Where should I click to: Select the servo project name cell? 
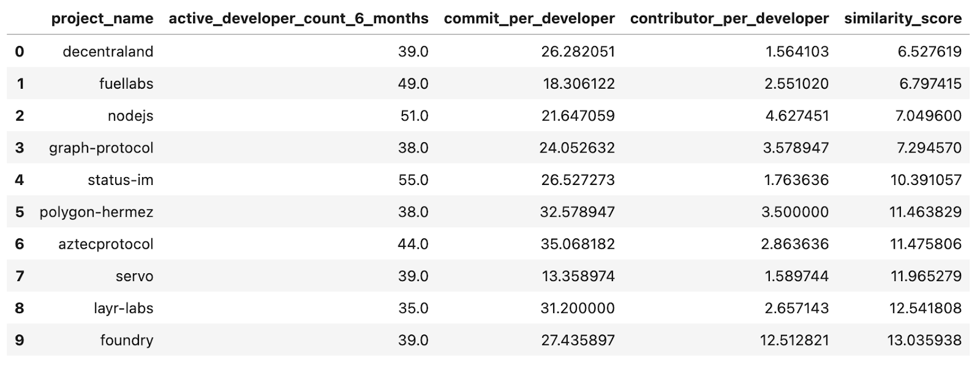pyautogui.click(x=134, y=276)
